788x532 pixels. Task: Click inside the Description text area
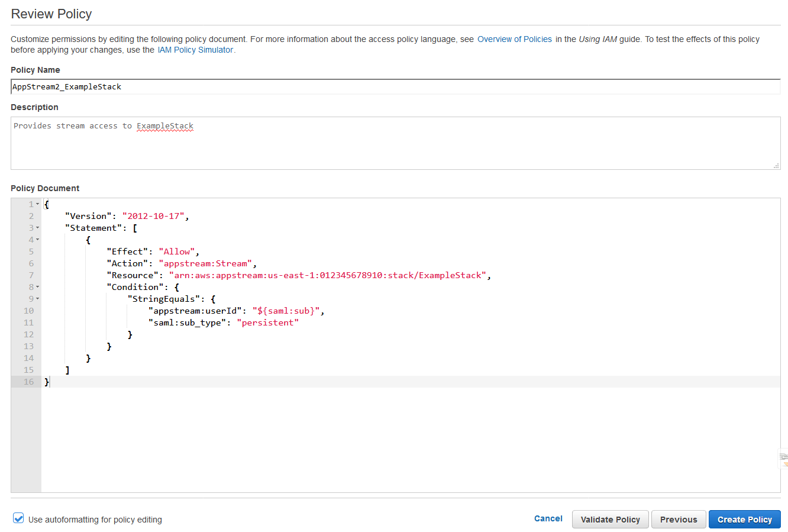tap(396, 143)
